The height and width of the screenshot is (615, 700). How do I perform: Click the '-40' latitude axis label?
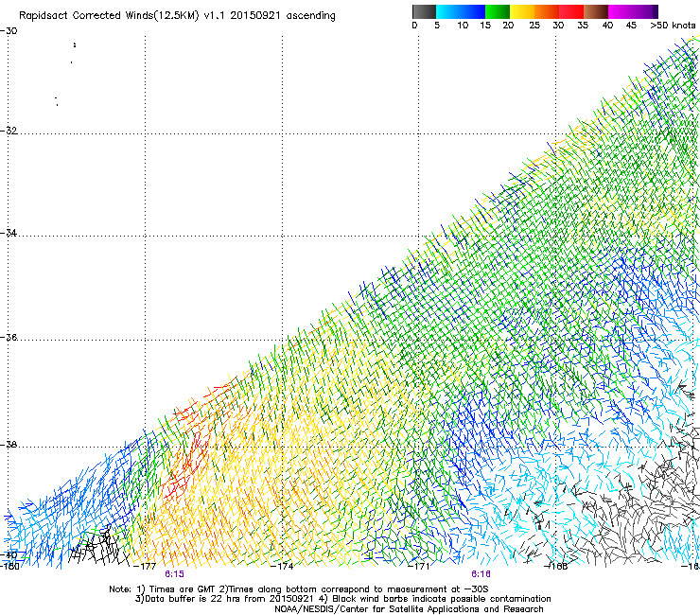tap(9, 555)
